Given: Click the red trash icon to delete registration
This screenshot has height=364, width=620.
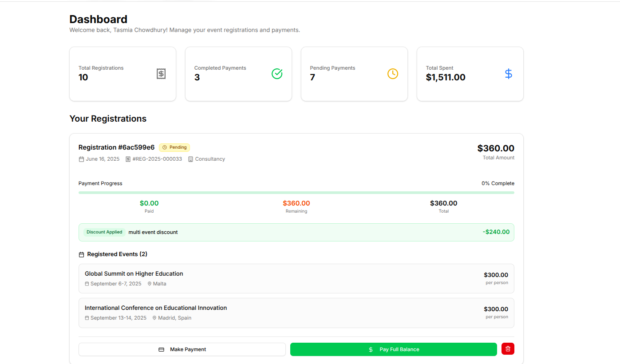Looking at the screenshot, I should click(508, 349).
